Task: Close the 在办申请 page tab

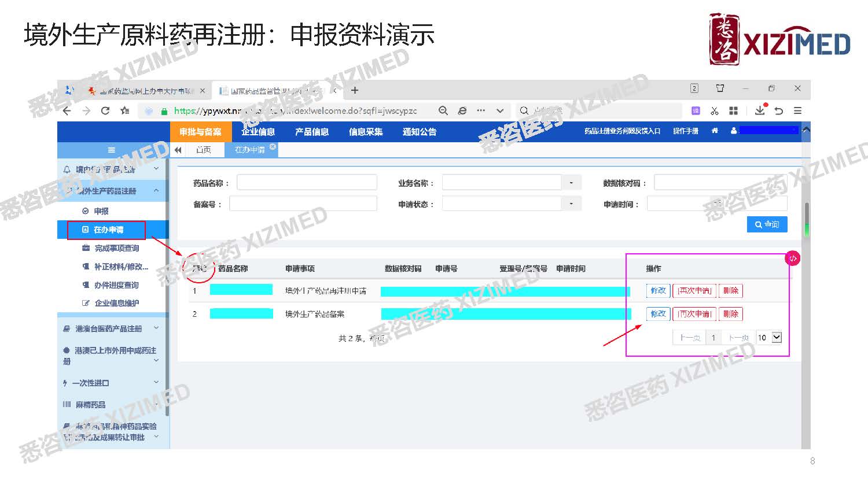Action: click(x=273, y=147)
